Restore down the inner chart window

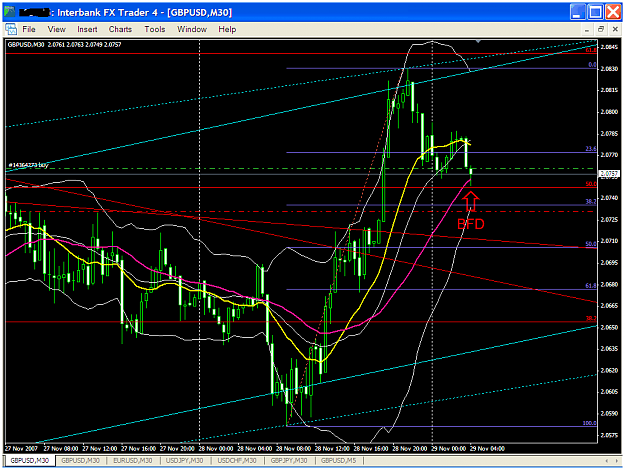[x=601, y=29]
